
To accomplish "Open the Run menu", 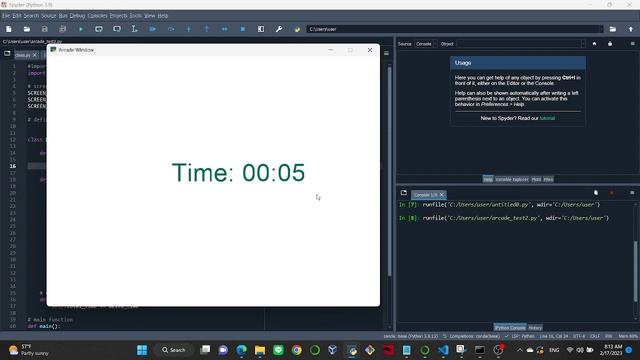I will pos(63,16).
